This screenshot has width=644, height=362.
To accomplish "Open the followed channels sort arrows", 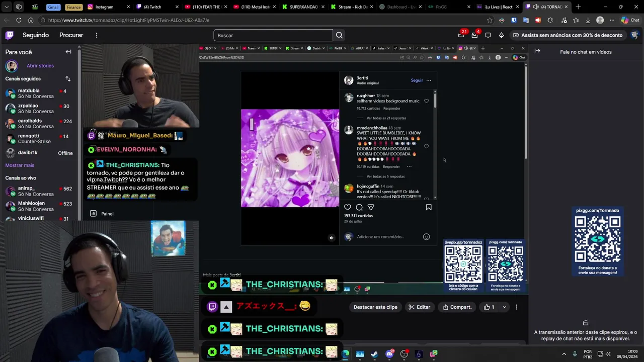I will coord(68,79).
